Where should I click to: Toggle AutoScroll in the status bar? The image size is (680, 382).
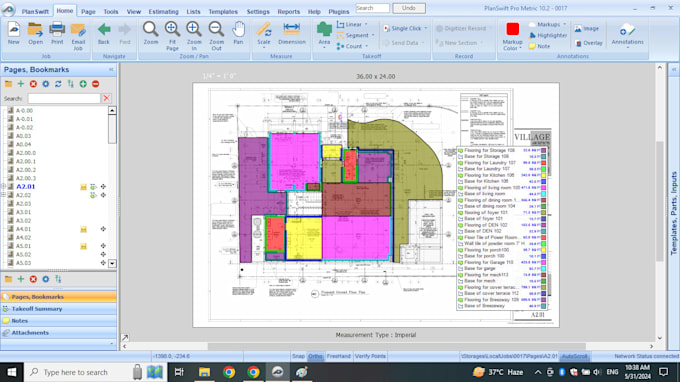tap(574, 356)
